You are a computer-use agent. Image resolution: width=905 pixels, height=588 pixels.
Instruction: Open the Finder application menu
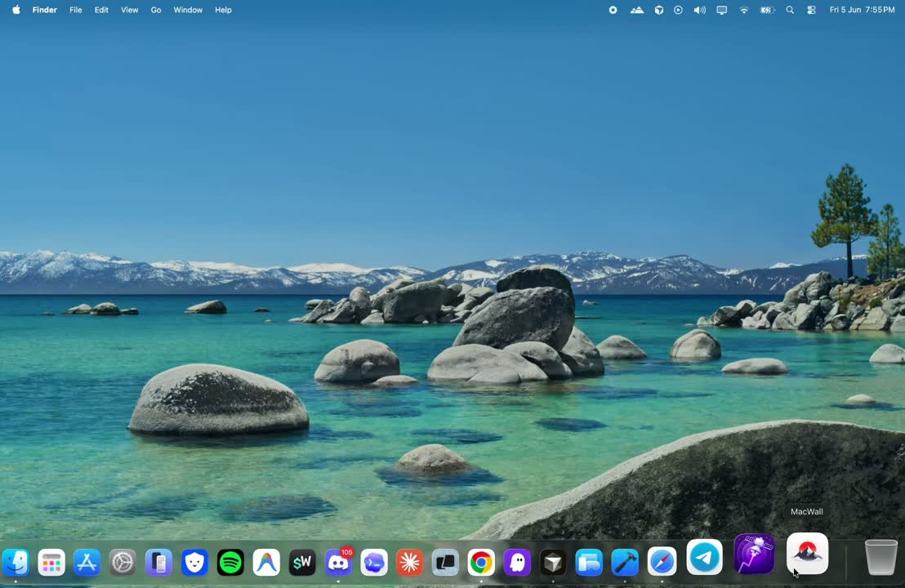[x=44, y=10]
